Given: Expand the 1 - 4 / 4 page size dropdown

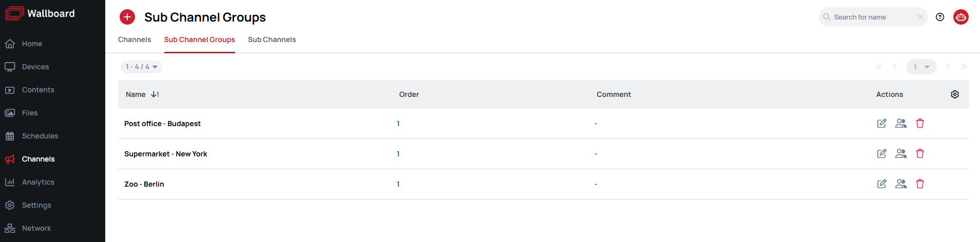Looking at the screenshot, I should click(x=141, y=67).
